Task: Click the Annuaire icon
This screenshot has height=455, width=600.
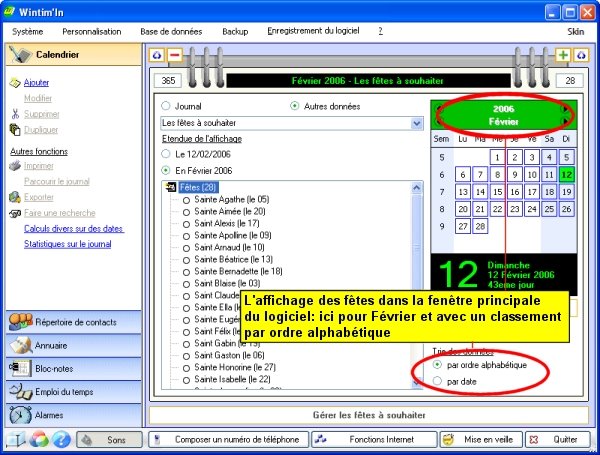Action: click(x=21, y=345)
